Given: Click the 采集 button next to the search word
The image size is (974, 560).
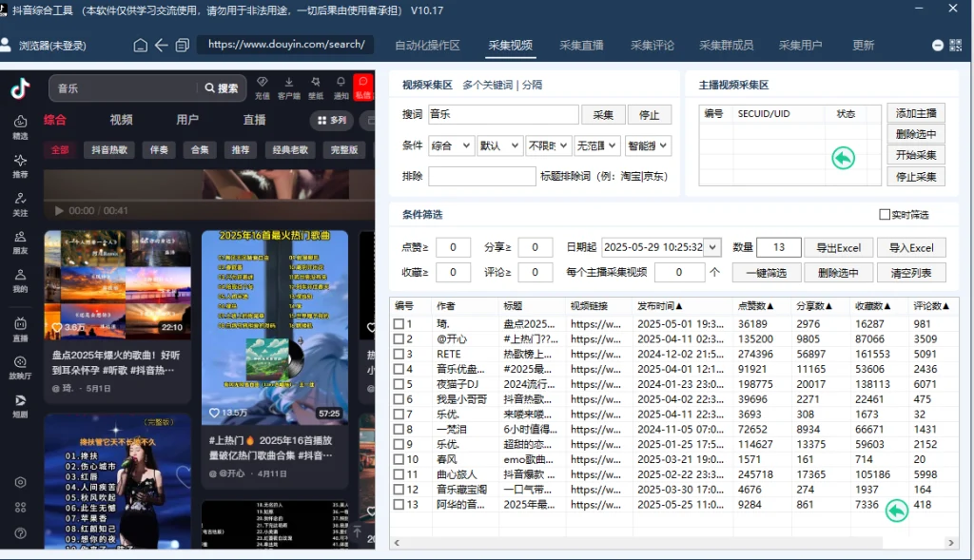Looking at the screenshot, I should click(602, 115).
